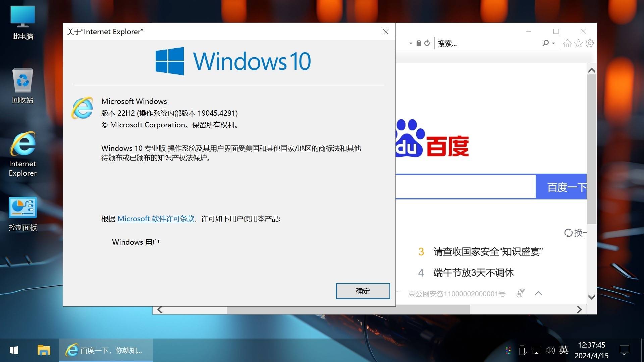Viewport: 644px width, 362px height.
Task: Click the hot topic rank number 3
Action: (x=421, y=252)
